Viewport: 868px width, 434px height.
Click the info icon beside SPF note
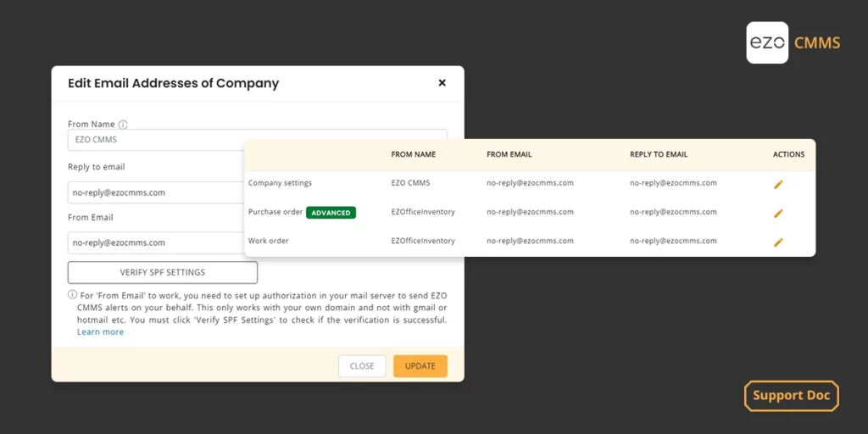point(73,294)
